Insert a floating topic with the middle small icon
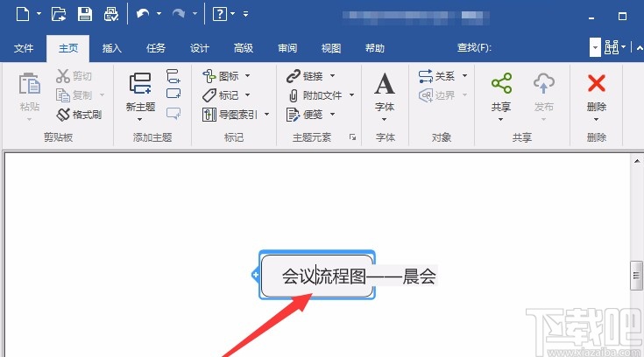The width and height of the screenshot is (644, 357). coord(173,94)
